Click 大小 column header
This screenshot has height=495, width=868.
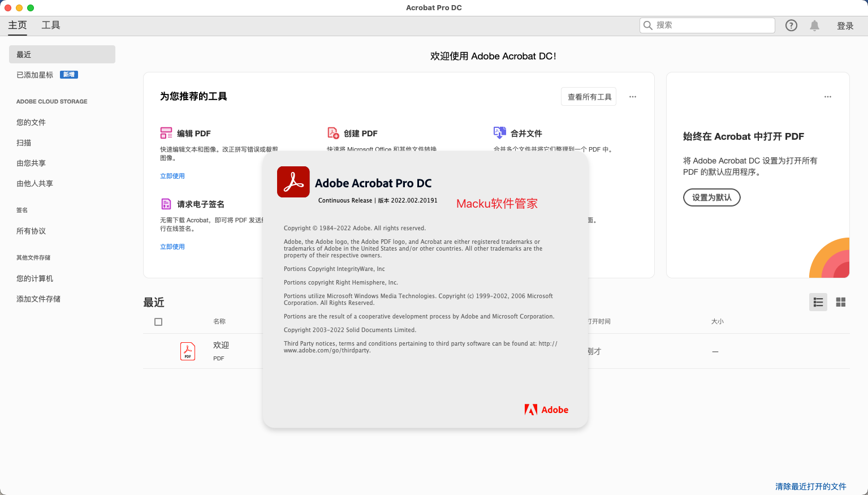pyautogui.click(x=718, y=321)
